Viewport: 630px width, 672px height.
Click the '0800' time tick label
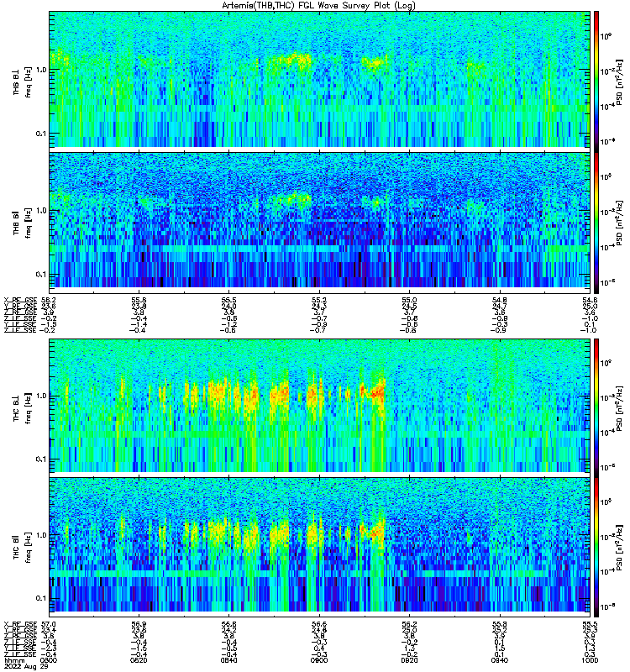coord(49,660)
